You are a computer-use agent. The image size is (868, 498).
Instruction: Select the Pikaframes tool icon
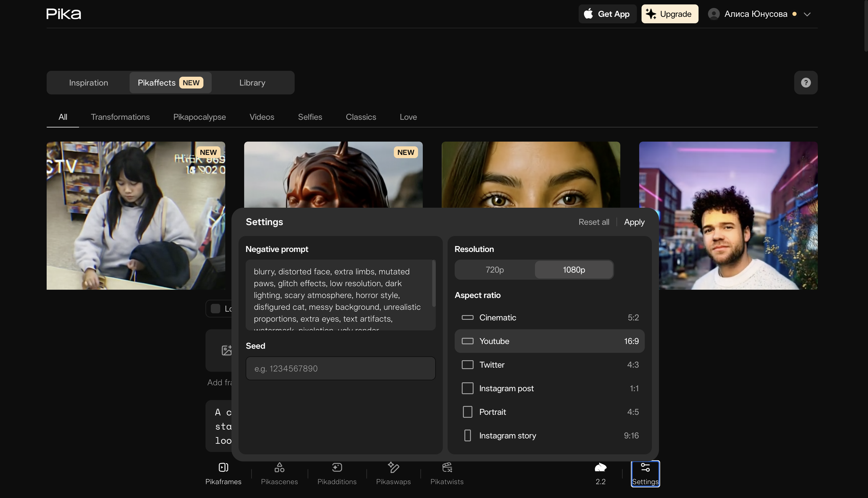coord(223,467)
